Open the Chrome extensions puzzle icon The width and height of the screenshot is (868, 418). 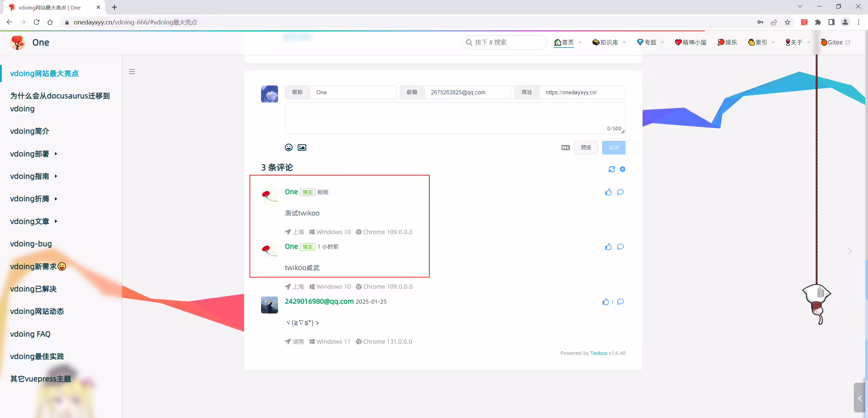point(818,22)
